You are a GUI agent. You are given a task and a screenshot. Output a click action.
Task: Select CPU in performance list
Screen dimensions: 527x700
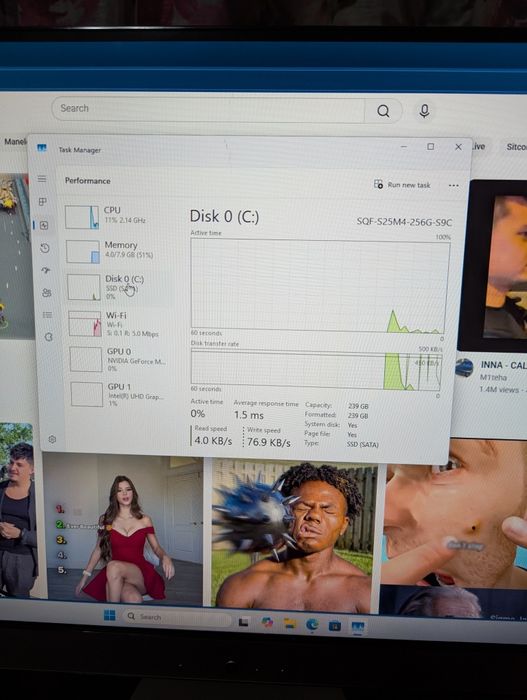click(118, 217)
